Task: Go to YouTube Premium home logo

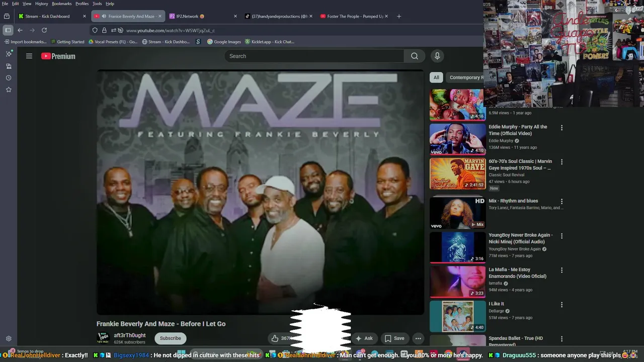Action: pos(58,56)
